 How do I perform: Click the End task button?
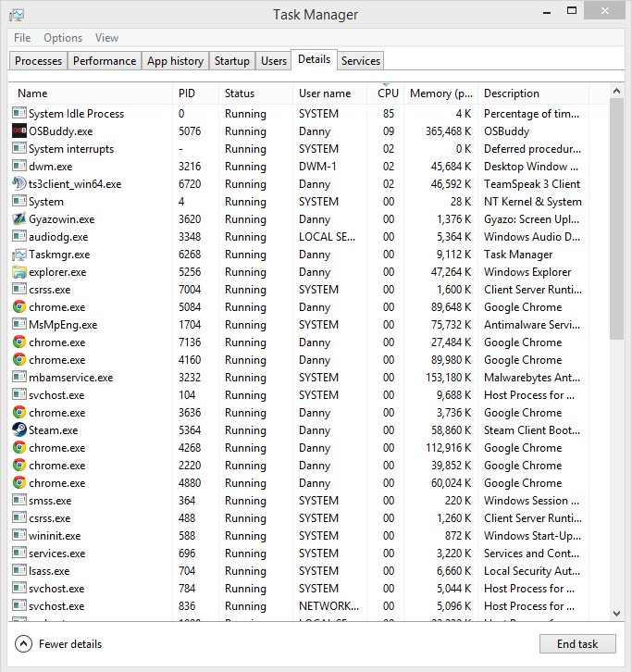point(577,643)
